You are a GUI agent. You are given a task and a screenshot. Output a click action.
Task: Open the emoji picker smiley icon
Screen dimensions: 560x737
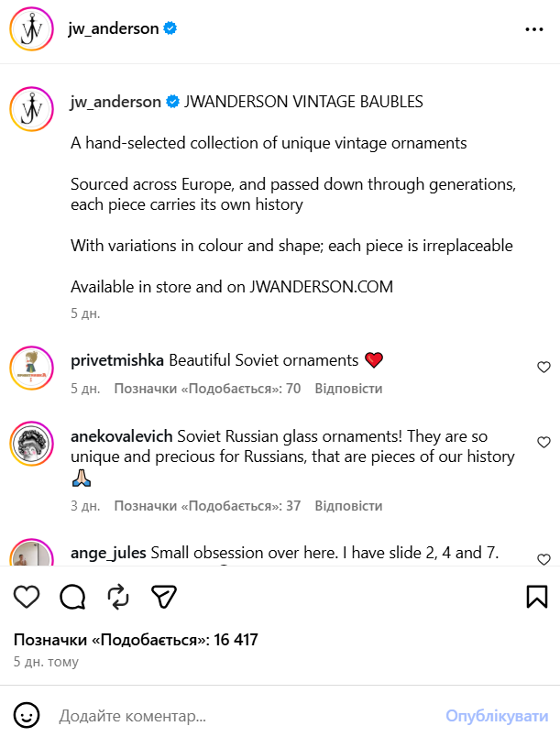click(x=27, y=715)
